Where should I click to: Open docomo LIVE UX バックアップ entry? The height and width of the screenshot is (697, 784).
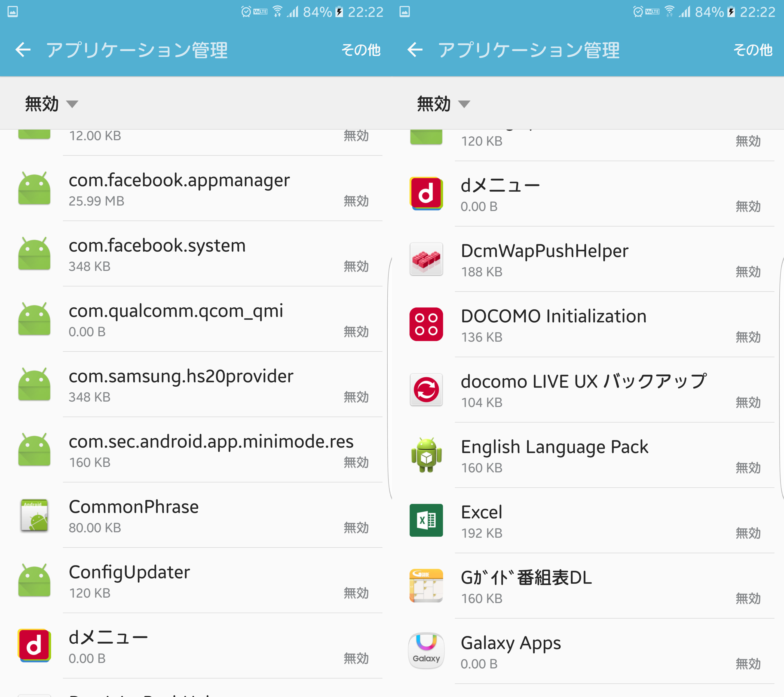[588, 390]
